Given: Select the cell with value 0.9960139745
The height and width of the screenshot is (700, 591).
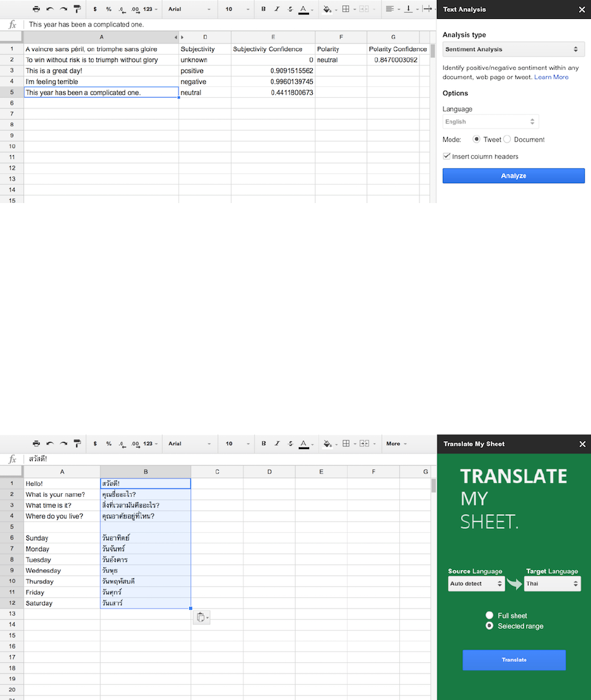Looking at the screenshot, I should 273,81.
